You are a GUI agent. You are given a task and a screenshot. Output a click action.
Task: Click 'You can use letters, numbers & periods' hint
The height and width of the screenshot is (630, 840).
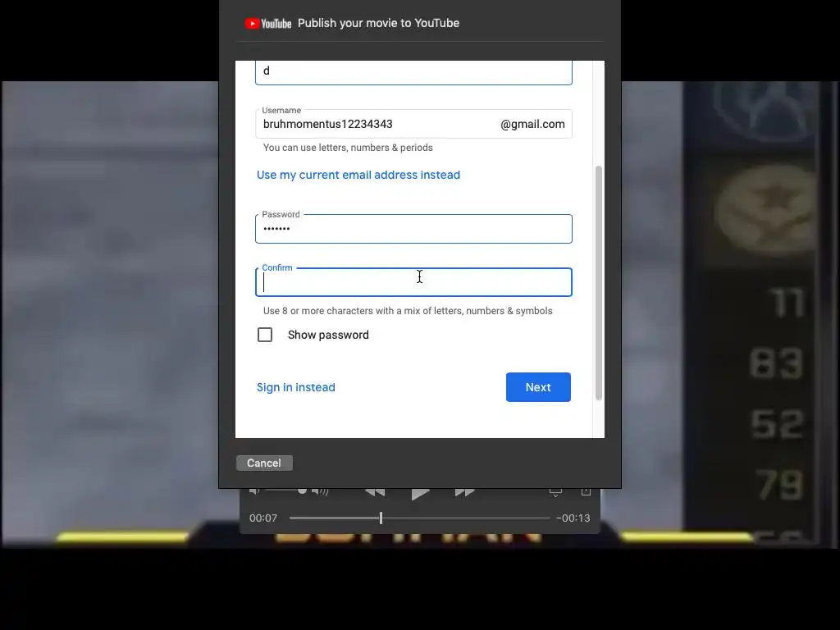348,148
